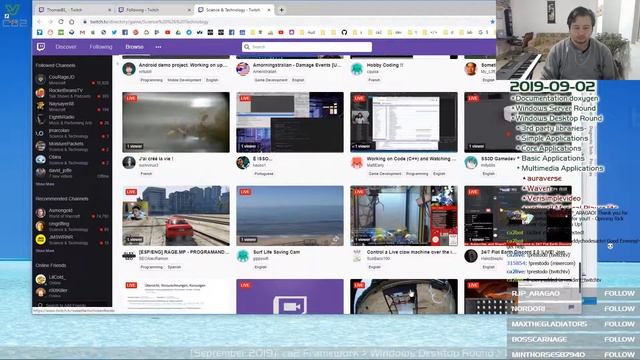This screenshot has height=360, width=640.
Task: Open the Working on Code stream thumbnail
Action: pos(404,122)
